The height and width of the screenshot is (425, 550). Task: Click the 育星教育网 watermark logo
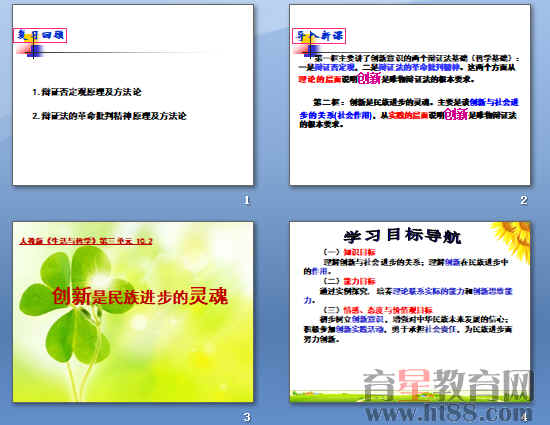(447, 385)
